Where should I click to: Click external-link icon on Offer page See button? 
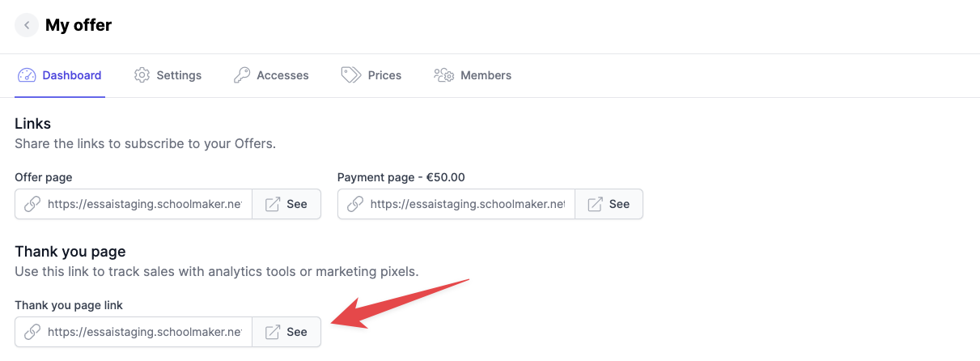tap(273, 204)
